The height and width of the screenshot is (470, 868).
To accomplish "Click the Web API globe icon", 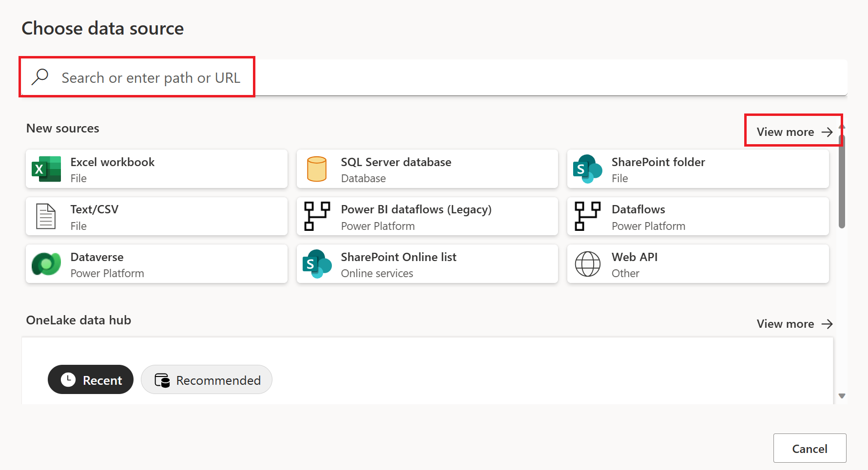I will coord(587,264).
